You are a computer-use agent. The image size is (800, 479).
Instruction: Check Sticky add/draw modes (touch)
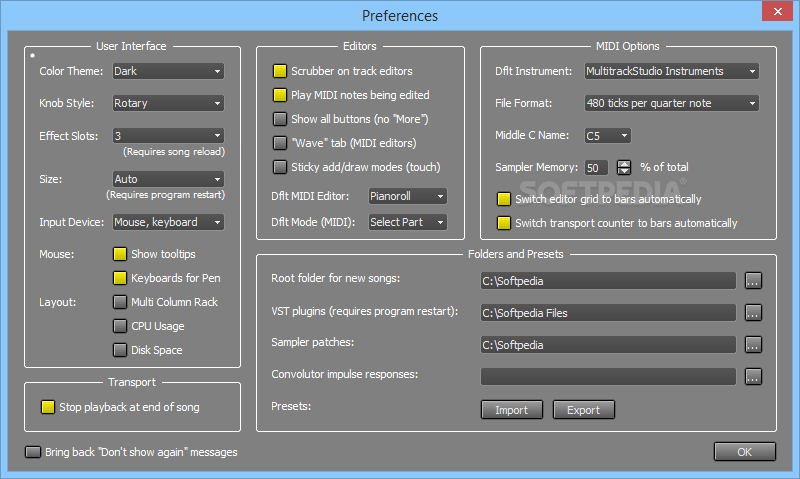tap(280, 167)
